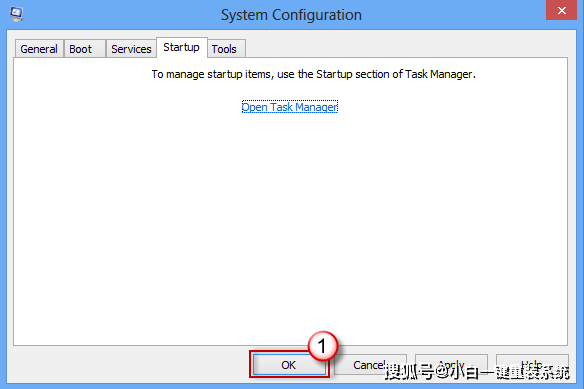Click the Help button
The width and height of the screenshot is (584, 389).
pos(532,365)
